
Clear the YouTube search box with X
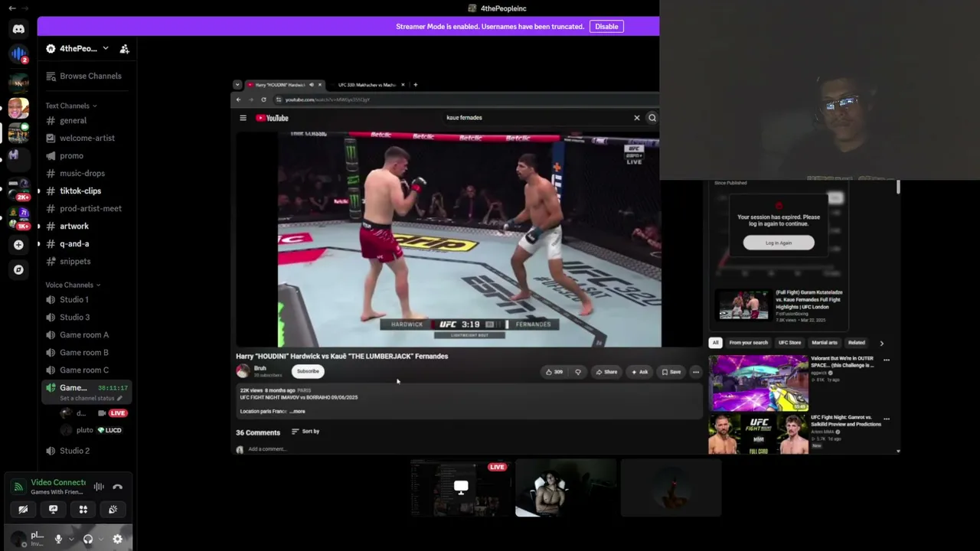click(636, 118)
